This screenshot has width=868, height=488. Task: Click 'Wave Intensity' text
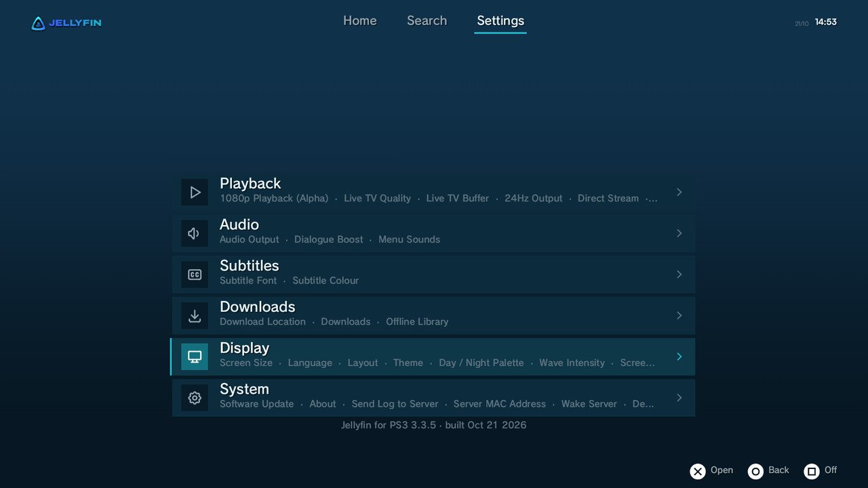(572, 363)
